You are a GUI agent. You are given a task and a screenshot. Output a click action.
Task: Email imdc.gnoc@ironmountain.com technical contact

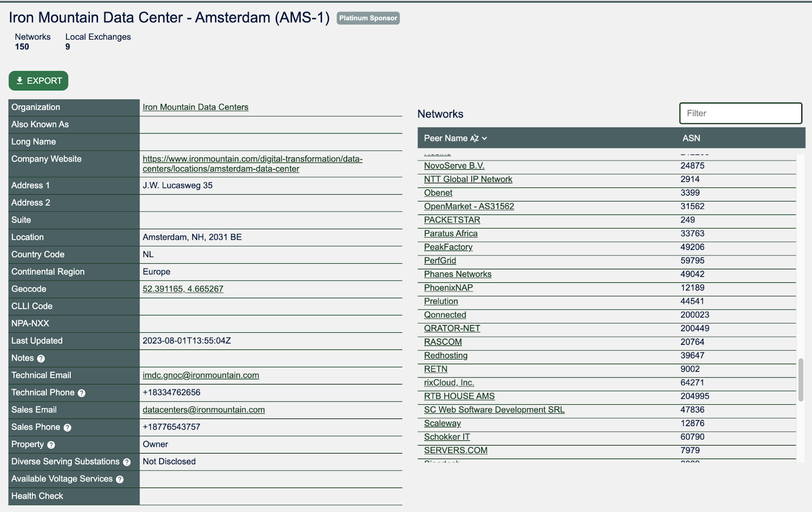(201, 375)
